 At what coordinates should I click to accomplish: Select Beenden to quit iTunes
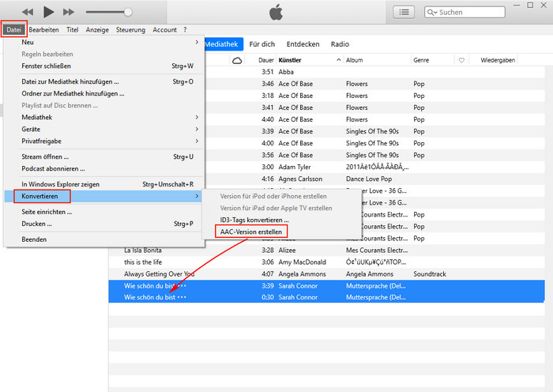pos(104,239)
